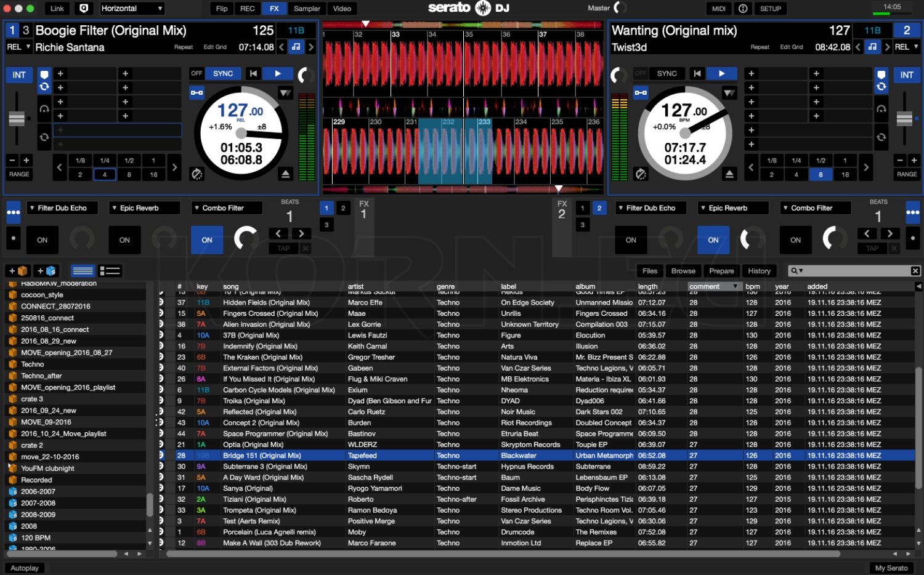The width and height of the screenshot is (924, 575).
Task: Click the Add Smart Crate icon
Action: pos(46,271)
